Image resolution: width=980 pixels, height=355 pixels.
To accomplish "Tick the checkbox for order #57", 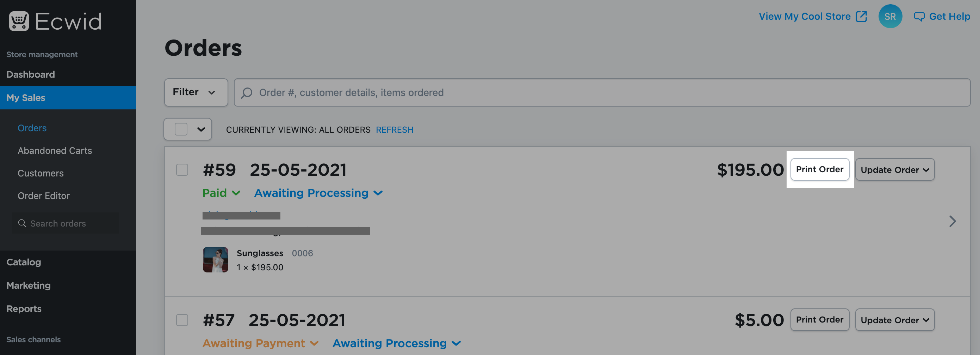I will pyautogui.click(x=182, y=320).
